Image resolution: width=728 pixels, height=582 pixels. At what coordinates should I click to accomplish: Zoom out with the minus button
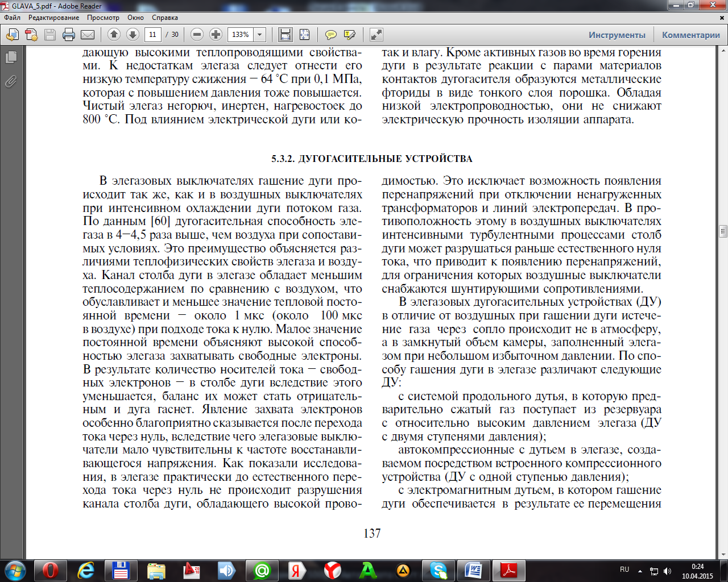tap(197, 35)
